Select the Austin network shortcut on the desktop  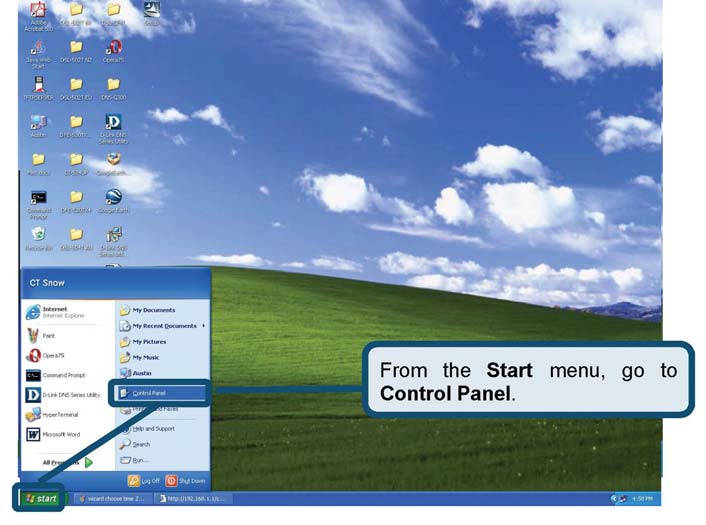point(38,126)
